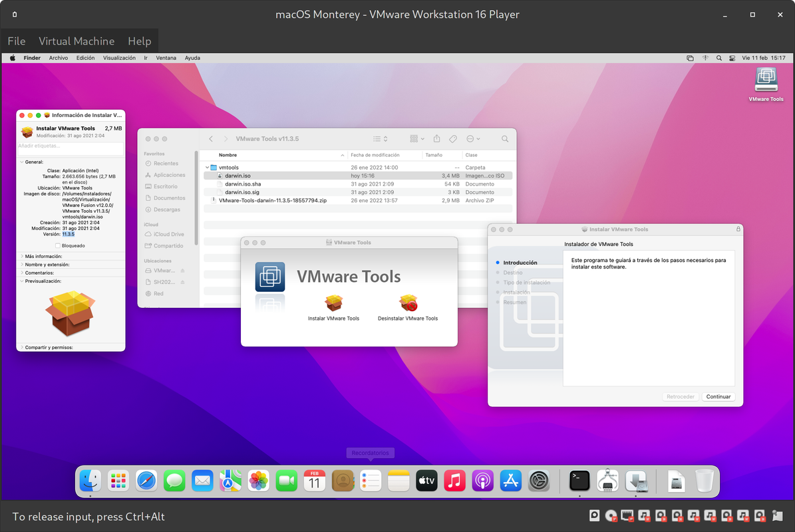Click the Share icon in Finder toolbar
Screen dimensions: 795x532
[x=436, y=139]
